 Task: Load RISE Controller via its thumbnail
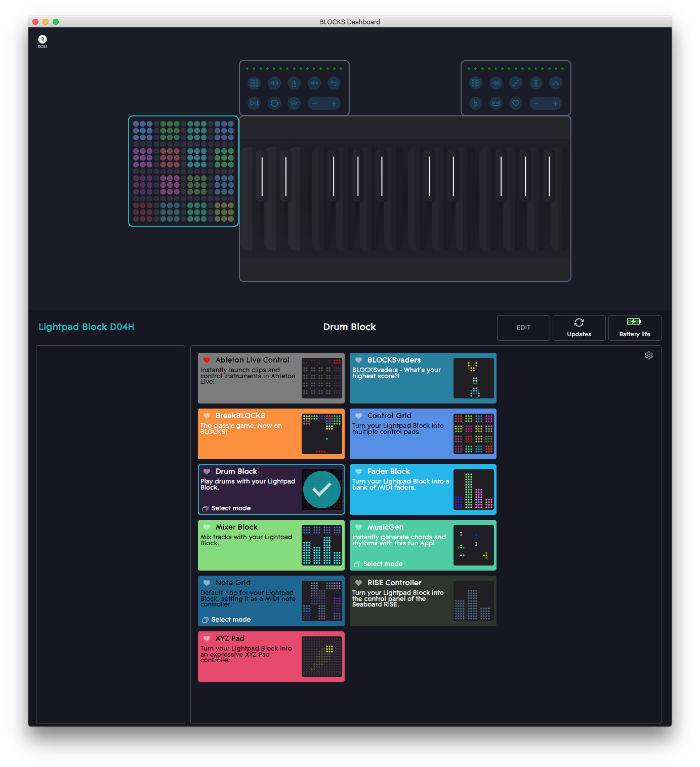coord(474,601)
